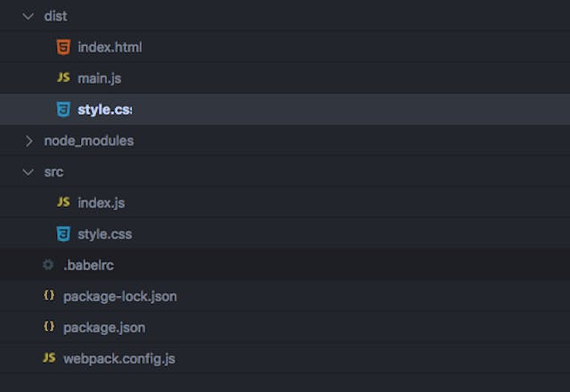The width and height of the screenshot is (570, 392).
Task: Collapse the src folder chevron
Action: coord(28,171)
